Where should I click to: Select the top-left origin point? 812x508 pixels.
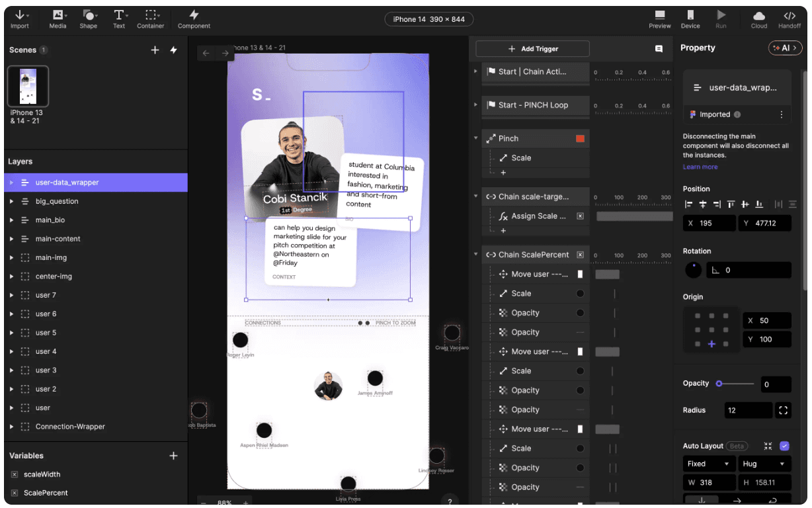(698, 316)
